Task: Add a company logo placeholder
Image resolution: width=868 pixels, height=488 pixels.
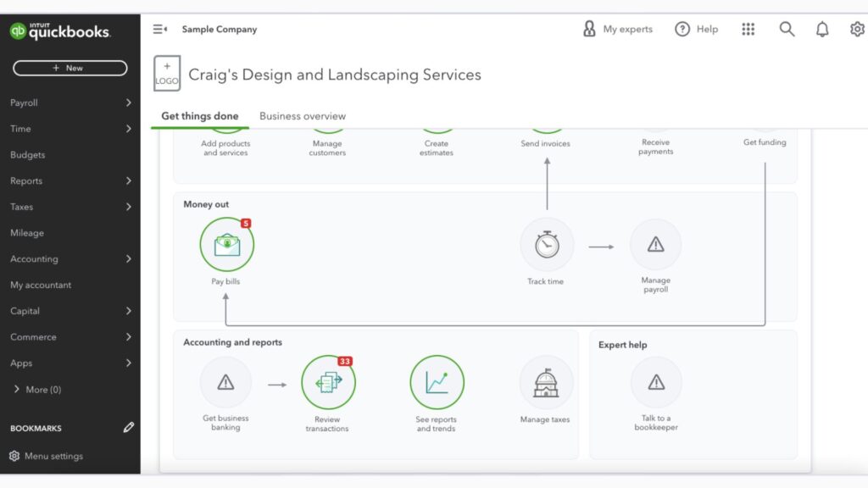Action: [167, 73]
